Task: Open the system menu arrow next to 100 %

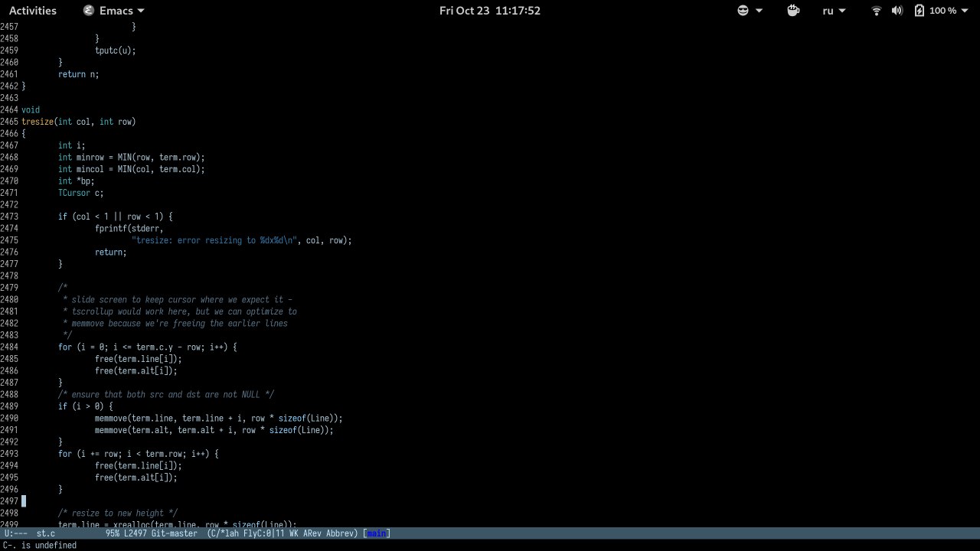Action: click(965, 11)
